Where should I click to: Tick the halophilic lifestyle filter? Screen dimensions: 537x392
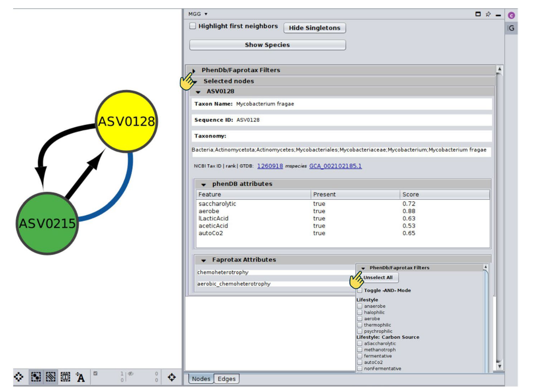[360, 312]
